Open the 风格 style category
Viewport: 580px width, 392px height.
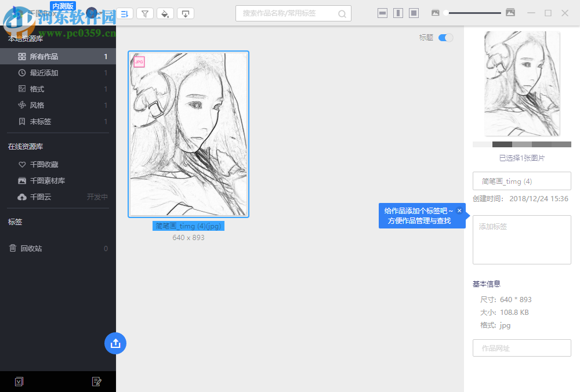tap(57, 106)
